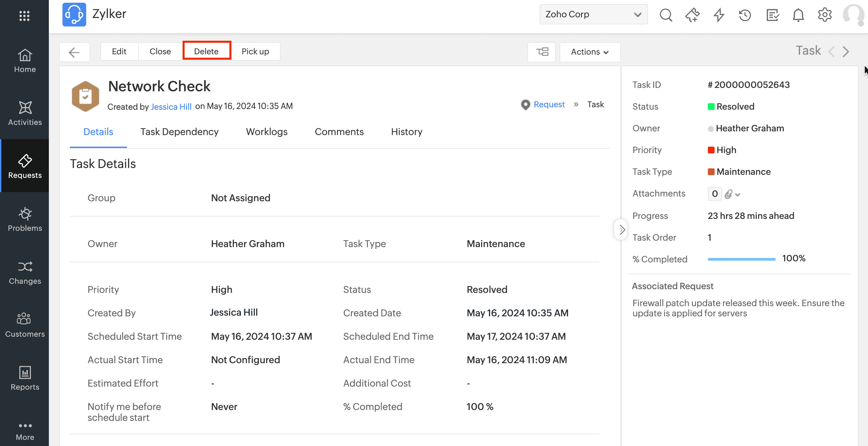Screen dimensions: 868x446
Task: Open the settings gear icon
Action: tap(825, 15)
